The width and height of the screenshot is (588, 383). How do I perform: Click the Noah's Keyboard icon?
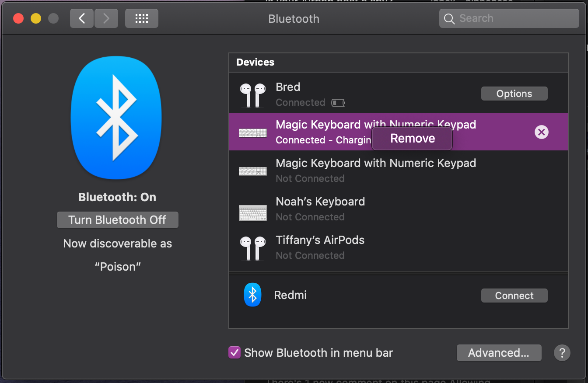coord(253,213)
